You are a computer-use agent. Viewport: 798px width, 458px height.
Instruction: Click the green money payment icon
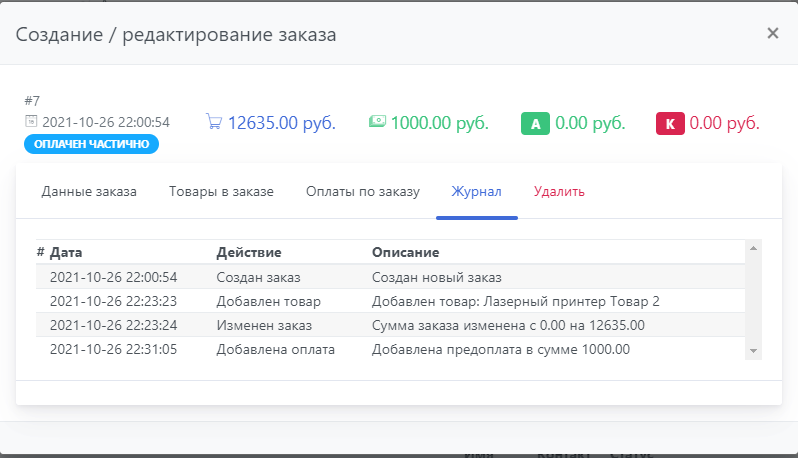[x=376, y=122]
